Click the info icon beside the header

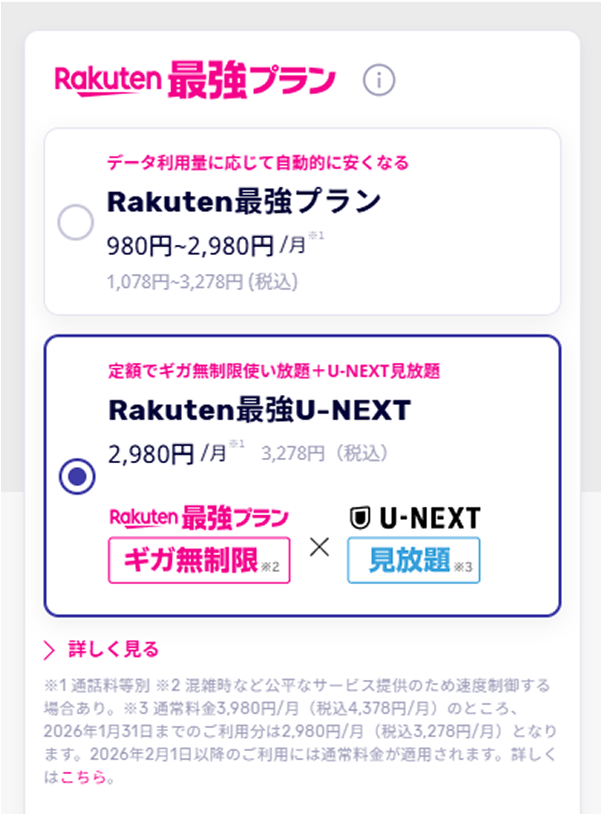click(379, 80)
